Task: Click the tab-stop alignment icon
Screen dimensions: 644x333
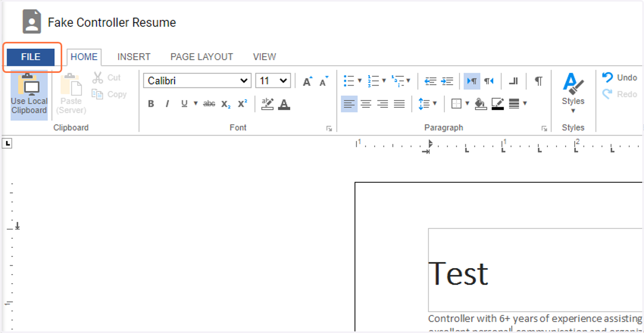Action: coord(513,81)
